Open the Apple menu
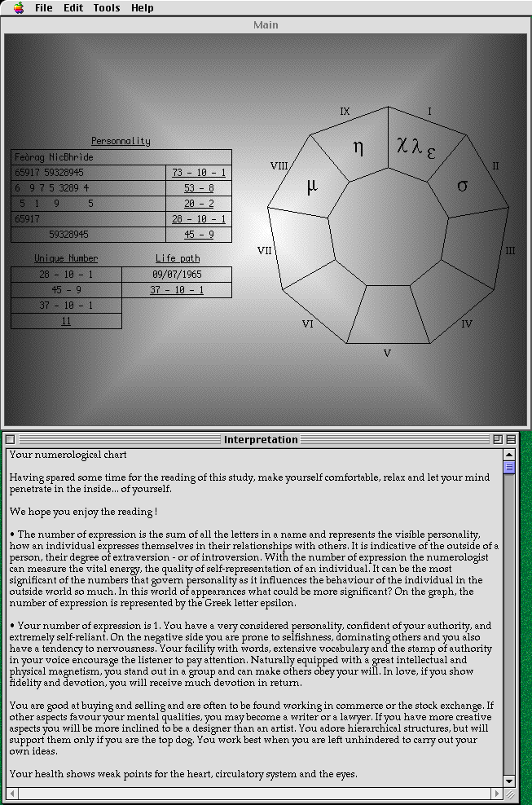The height and width of the screenshot is (805, 532). point(19,7)
